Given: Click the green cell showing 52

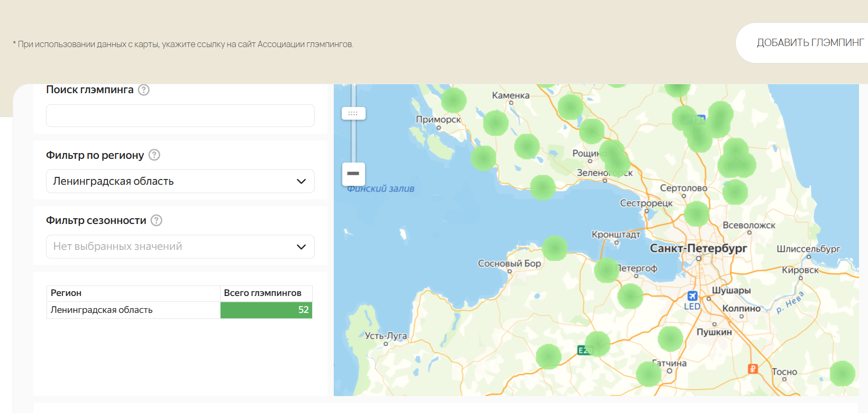Looking at the screenshot, I should click(x=266, y=310).
